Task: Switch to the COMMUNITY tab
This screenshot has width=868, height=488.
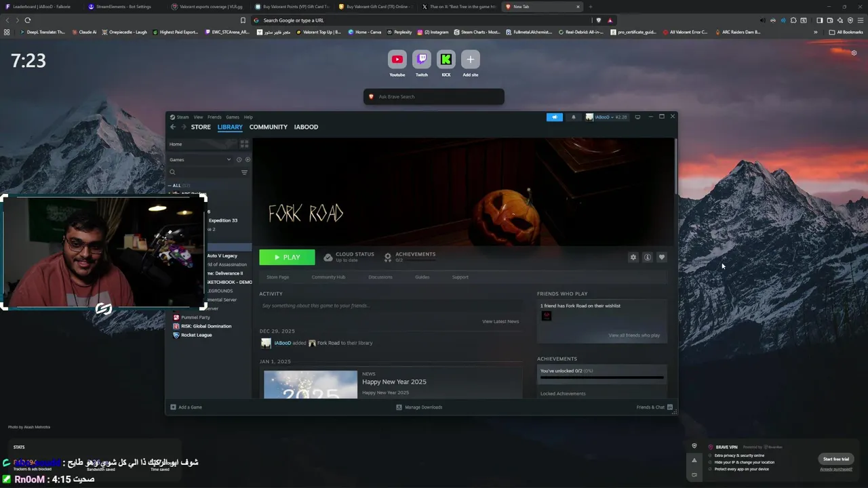Action: coord(269,127)
